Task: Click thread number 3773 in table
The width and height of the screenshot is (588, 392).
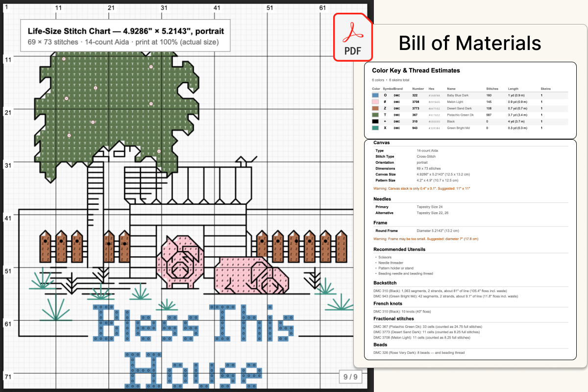Action: (416, 108)
